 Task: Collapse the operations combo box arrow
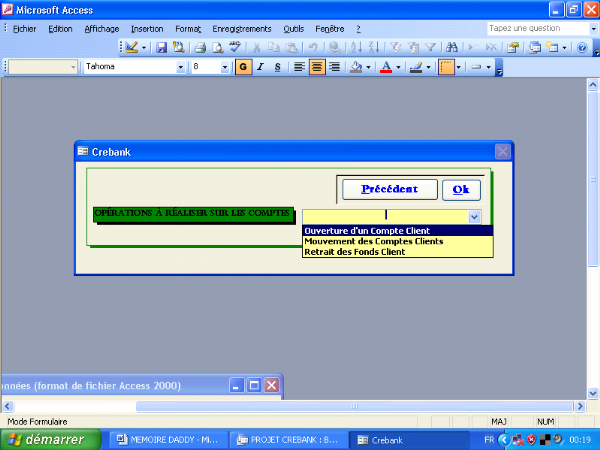point(474,217)
